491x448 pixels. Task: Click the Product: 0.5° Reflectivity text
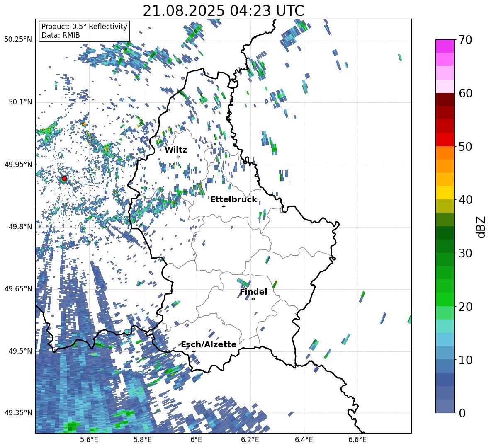pyautogui.click(x=84, y=26)
